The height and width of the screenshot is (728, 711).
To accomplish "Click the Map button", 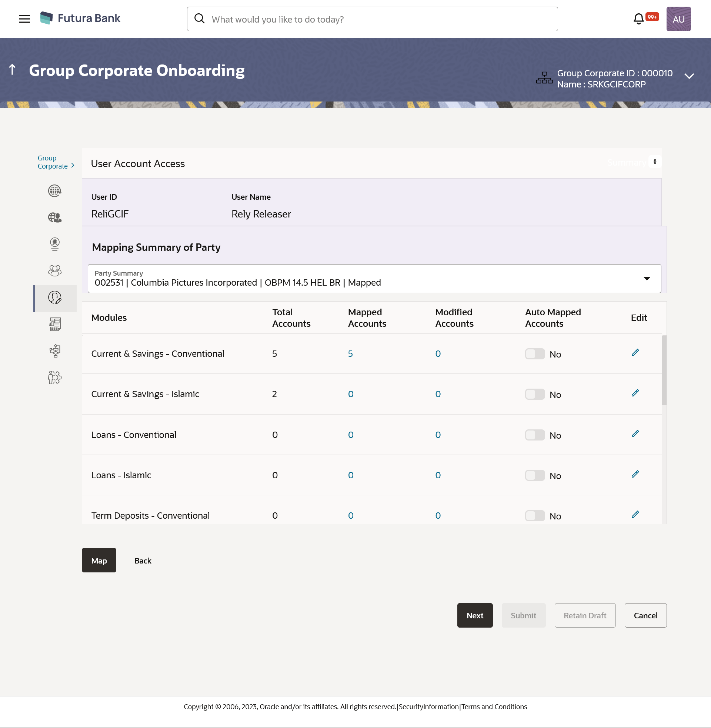I will (x=99, y=560).
